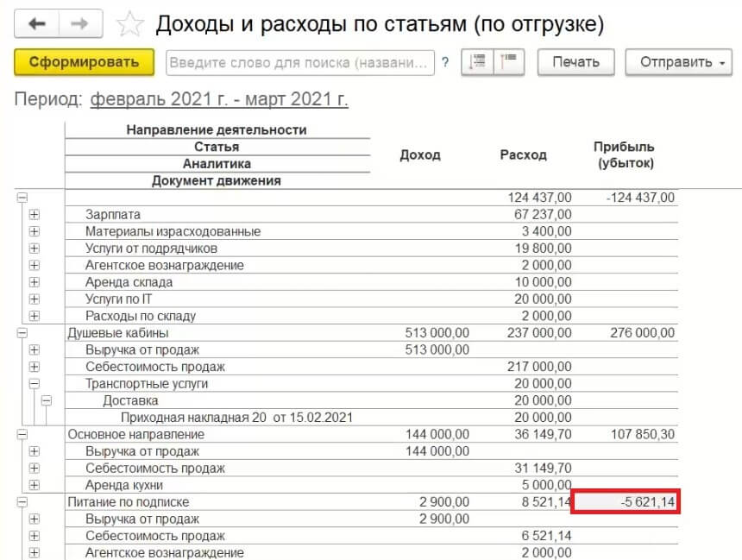Viewport: 742px width, 560px height.
Task: Expand Выручка от продаж under Основное направление
Action: (x=34, y=451)
